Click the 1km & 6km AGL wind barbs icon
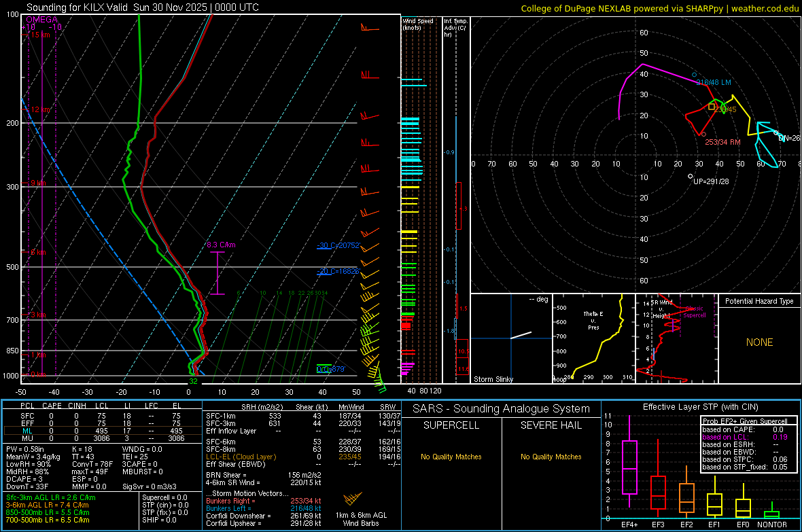 tap(352, 499)
